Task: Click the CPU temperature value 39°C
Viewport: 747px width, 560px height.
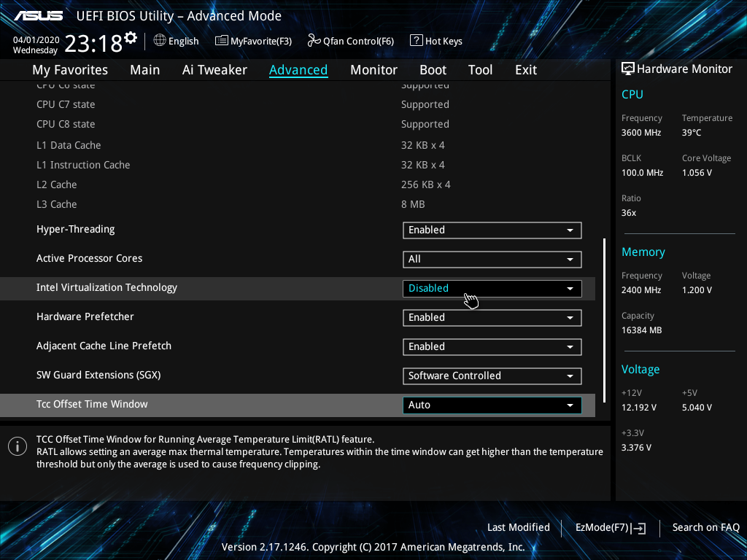Action: coord(692,133)
